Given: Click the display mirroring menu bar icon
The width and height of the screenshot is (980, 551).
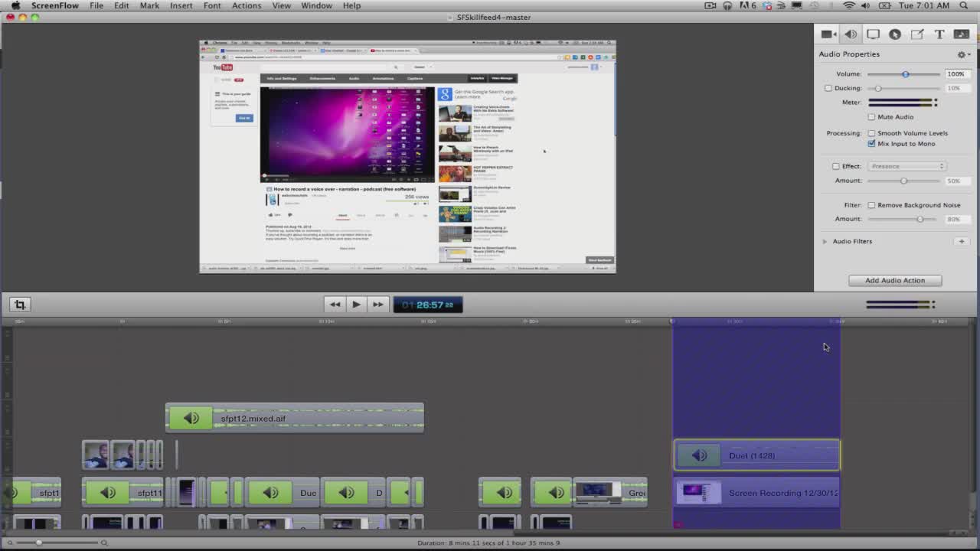Looking at the screenshot, I should 796,5.
